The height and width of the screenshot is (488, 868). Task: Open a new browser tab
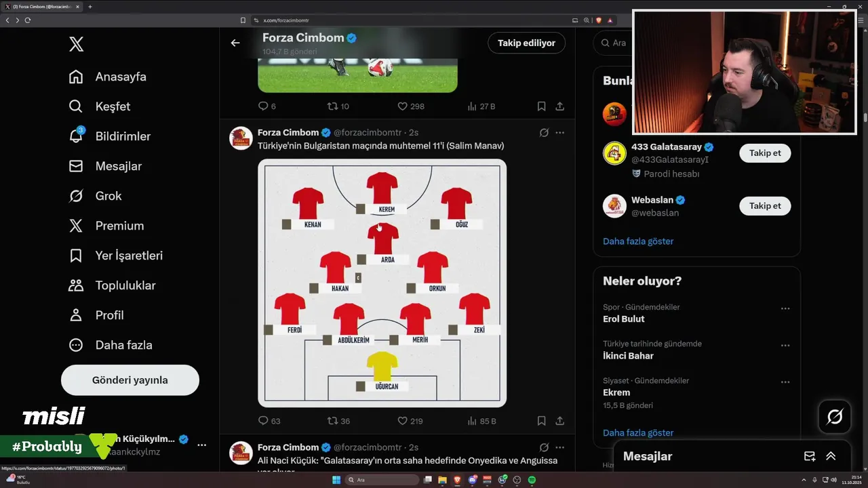point(90,7)
